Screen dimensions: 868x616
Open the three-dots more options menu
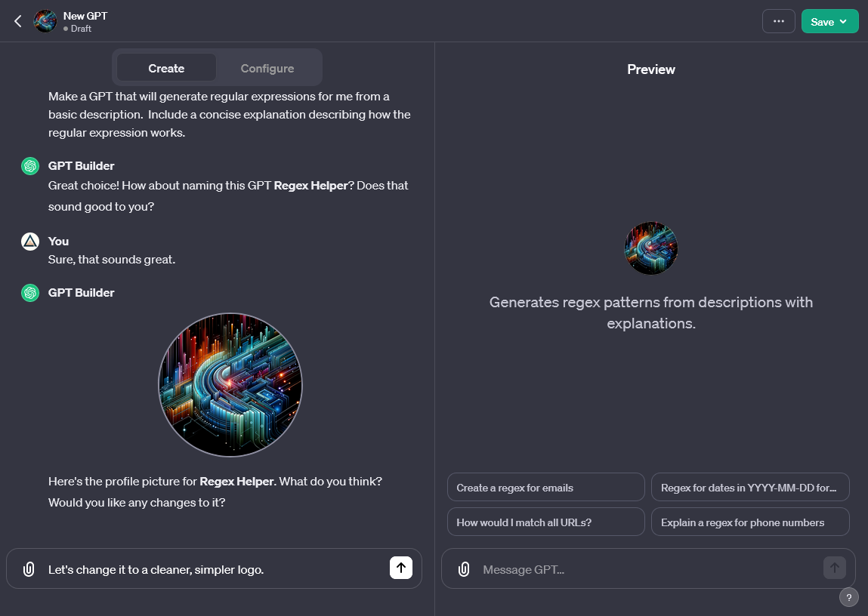coord(778,21)
